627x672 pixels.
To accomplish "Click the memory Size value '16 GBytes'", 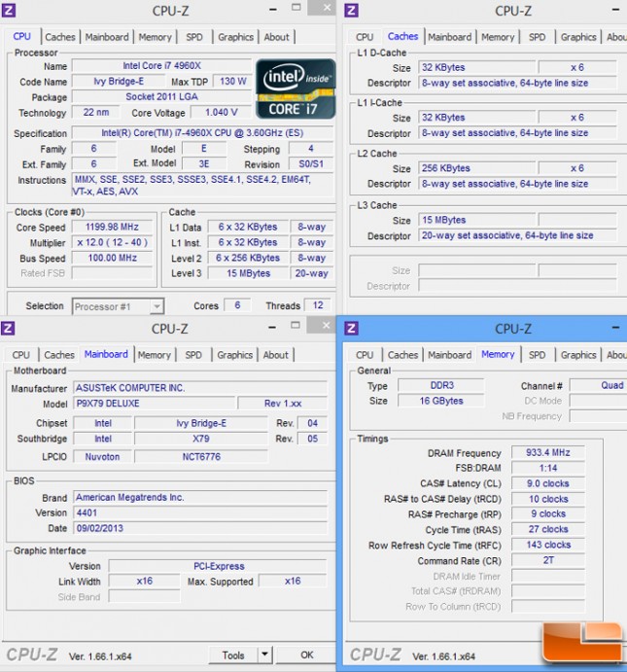I will pos(441,401).
